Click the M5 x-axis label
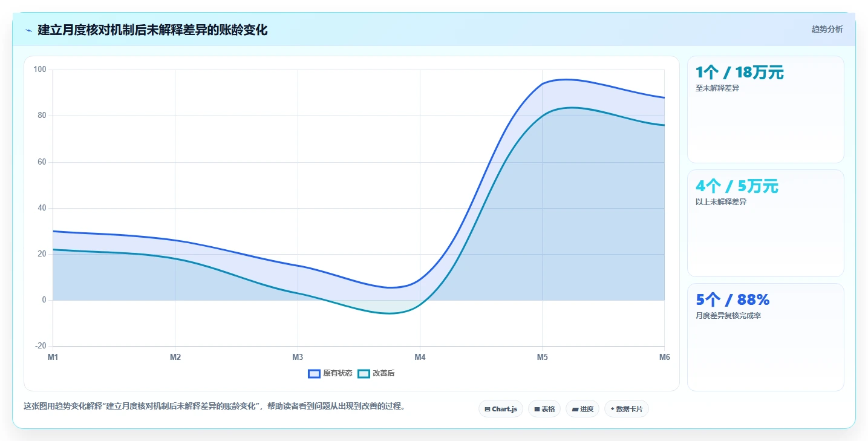 point(542,358)
